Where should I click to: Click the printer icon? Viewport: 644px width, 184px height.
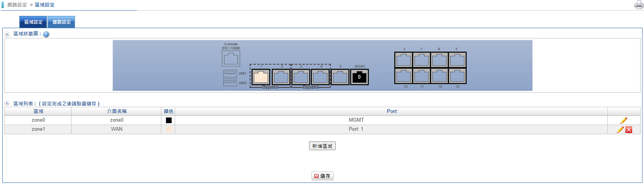[639, 5]
